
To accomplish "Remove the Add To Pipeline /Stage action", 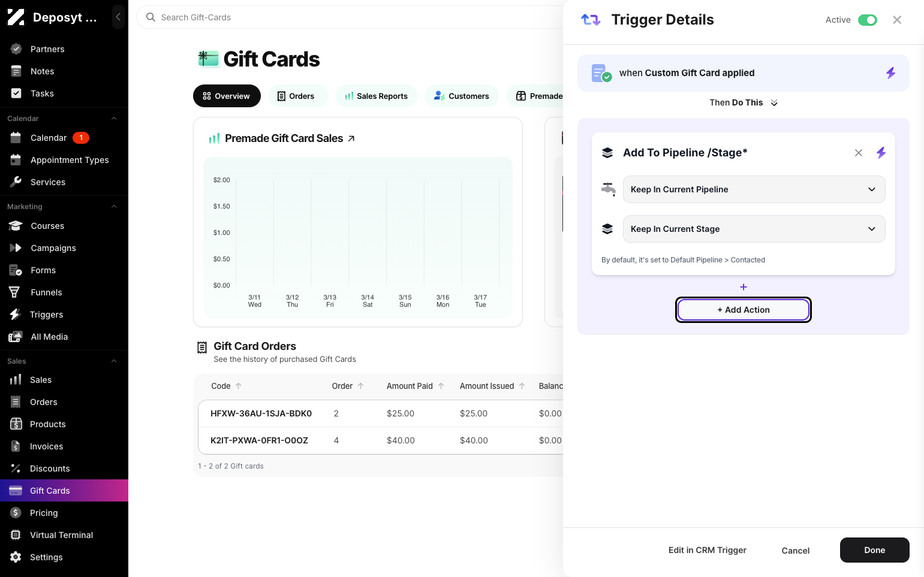I will point(859,153).
